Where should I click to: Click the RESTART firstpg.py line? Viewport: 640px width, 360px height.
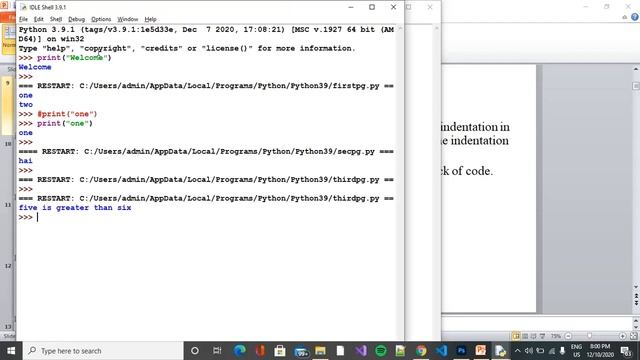[206, 86]
